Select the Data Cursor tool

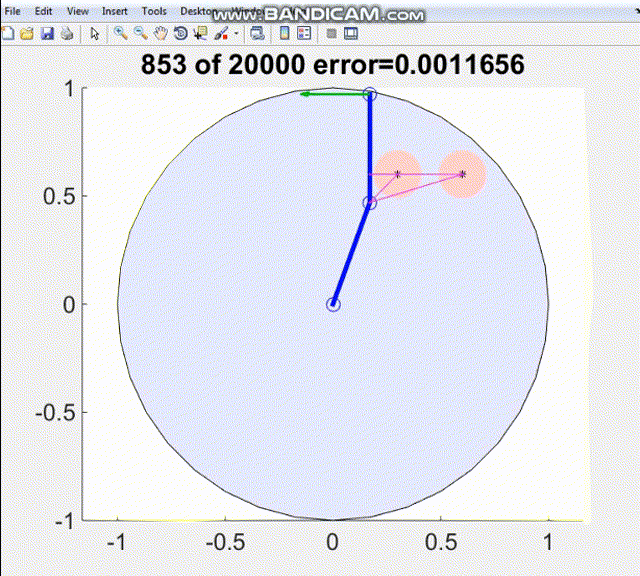click(x=200, y=33)
